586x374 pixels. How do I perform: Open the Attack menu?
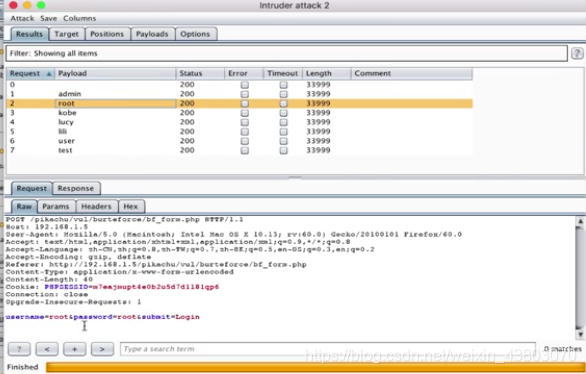[22, 18]
